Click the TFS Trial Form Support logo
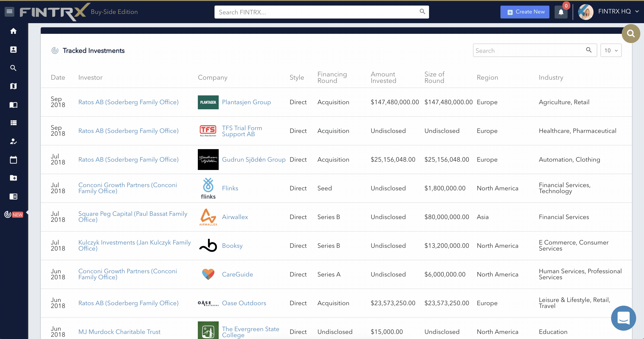 (x=208, y=131)
